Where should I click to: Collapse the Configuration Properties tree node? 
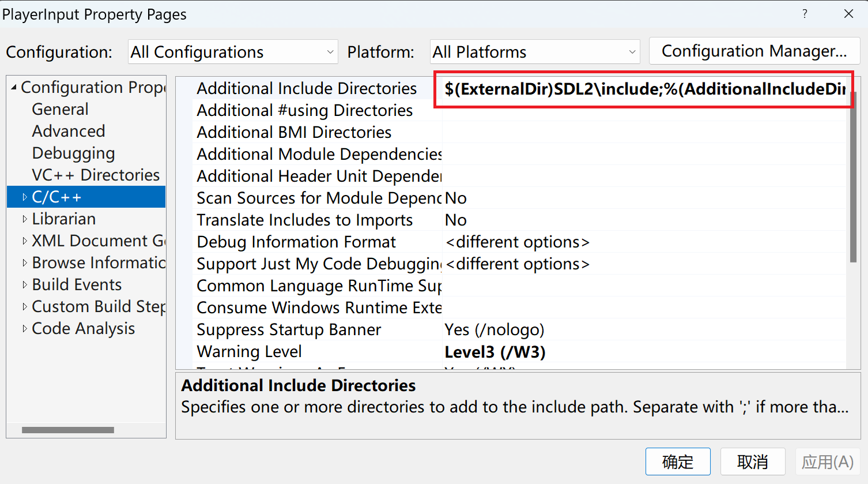(x=14, y=87)
